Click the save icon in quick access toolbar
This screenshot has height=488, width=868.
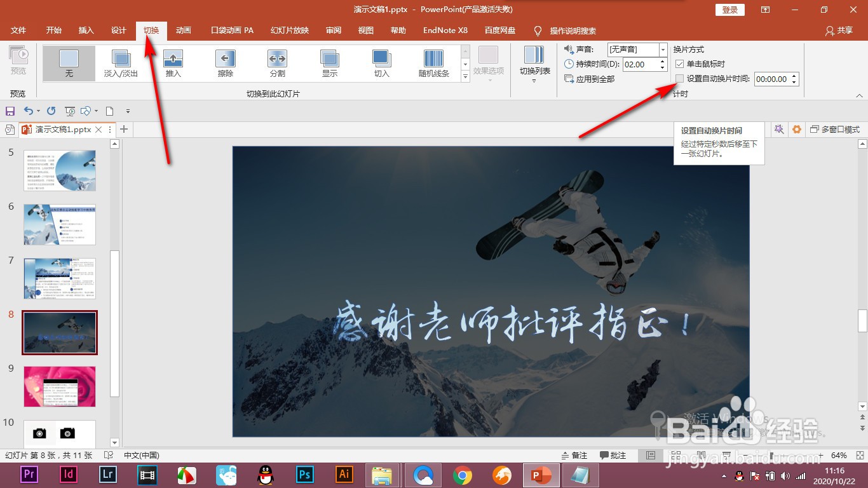tap(10, 111)
